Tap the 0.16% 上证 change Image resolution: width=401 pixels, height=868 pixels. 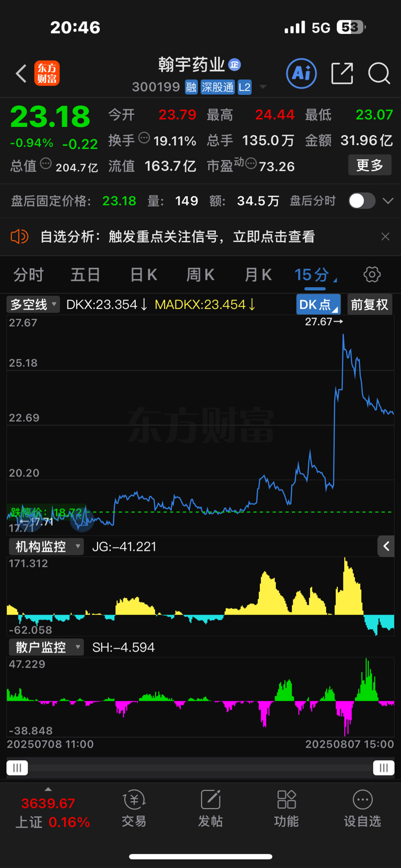[69, 822]
